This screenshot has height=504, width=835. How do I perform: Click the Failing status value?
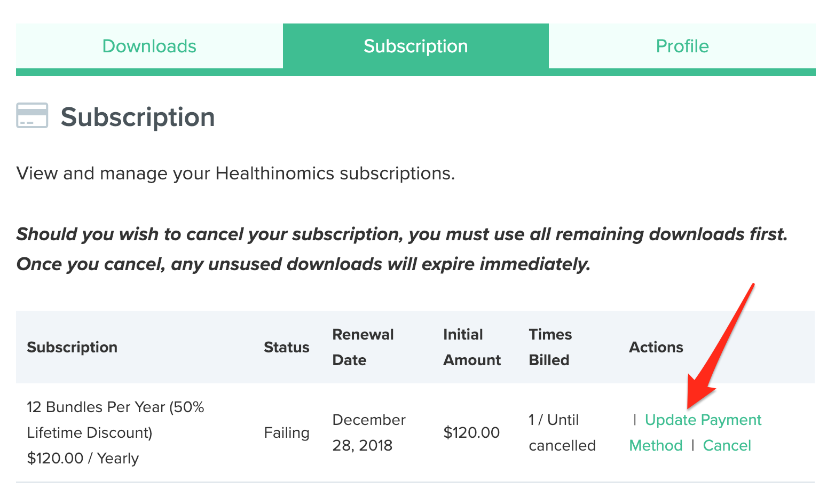(x=286, y=432)
